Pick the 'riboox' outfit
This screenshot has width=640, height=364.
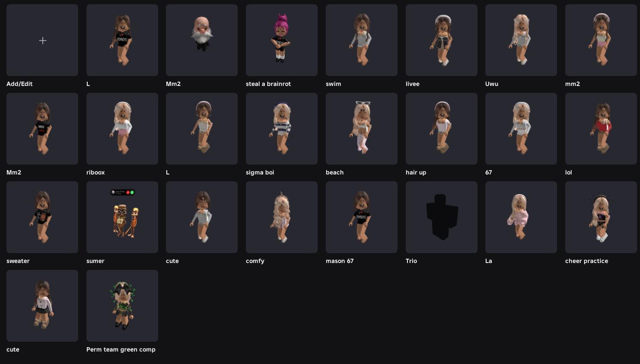pyautogui.click(x=122, y=129)
